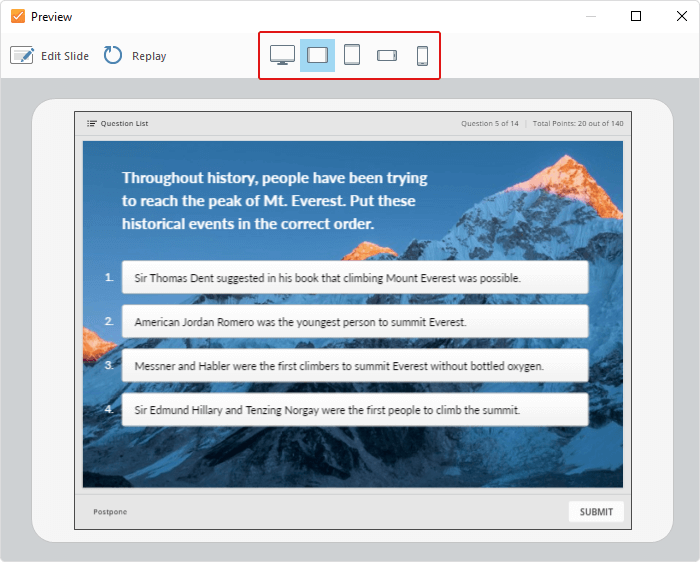Click the Replay circular arrow icon
This screenshot has width=700, height=562.
point(112,55)
